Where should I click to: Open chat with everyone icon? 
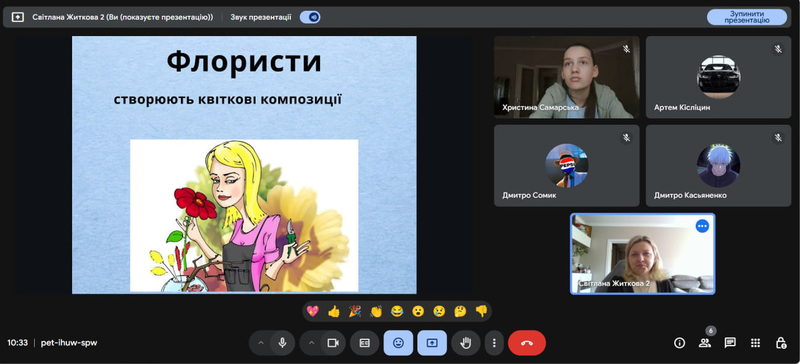point(730,343)
